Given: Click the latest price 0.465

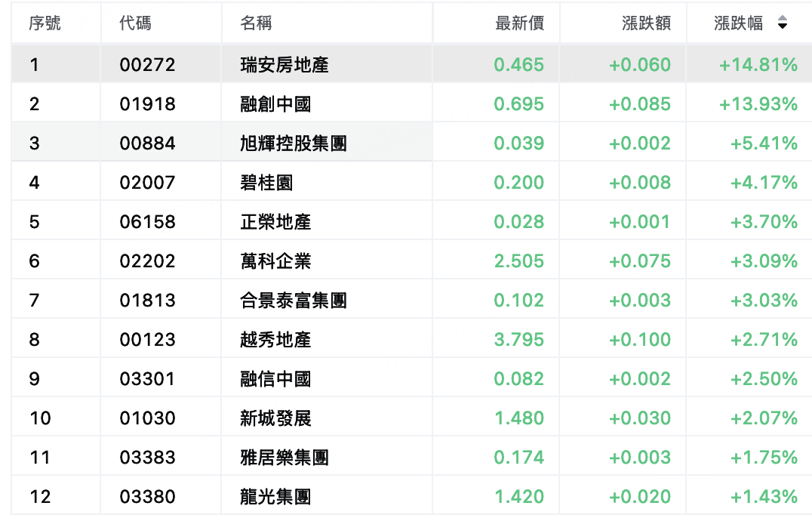Looking at the screenshot, I should point(519,65).
